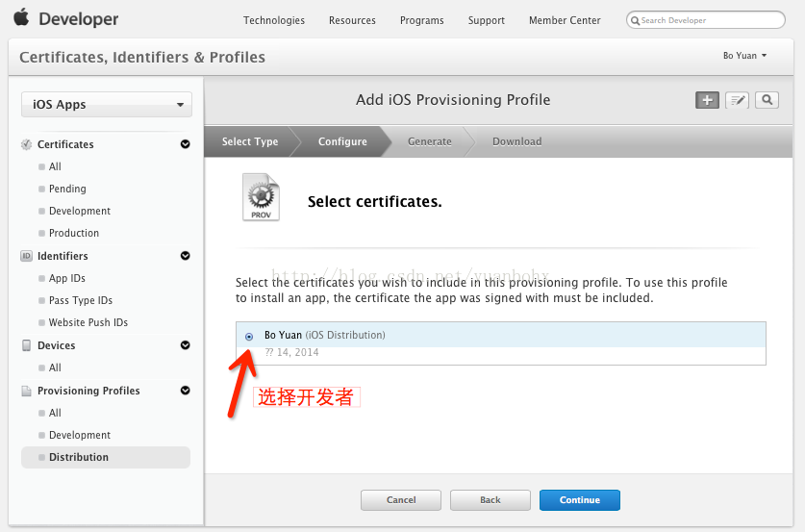The height and width of the screenshot is (532, 805).
Task: Click the Back button
Action: (x=491, y=500)
